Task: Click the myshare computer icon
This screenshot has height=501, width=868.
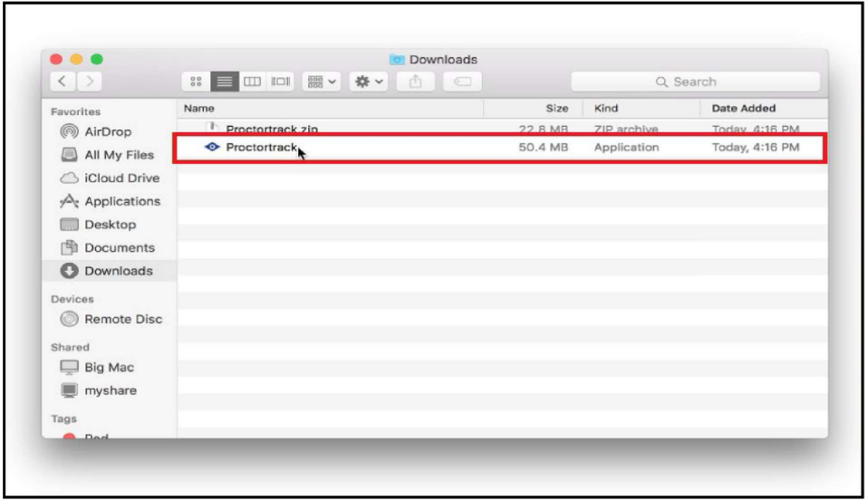Action: point(69,390)
